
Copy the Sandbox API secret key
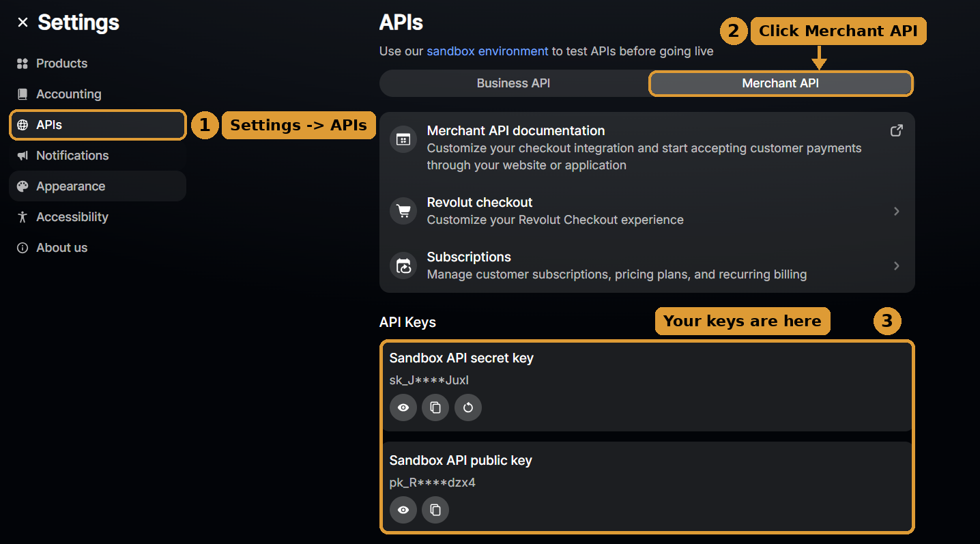pos(435,407)
